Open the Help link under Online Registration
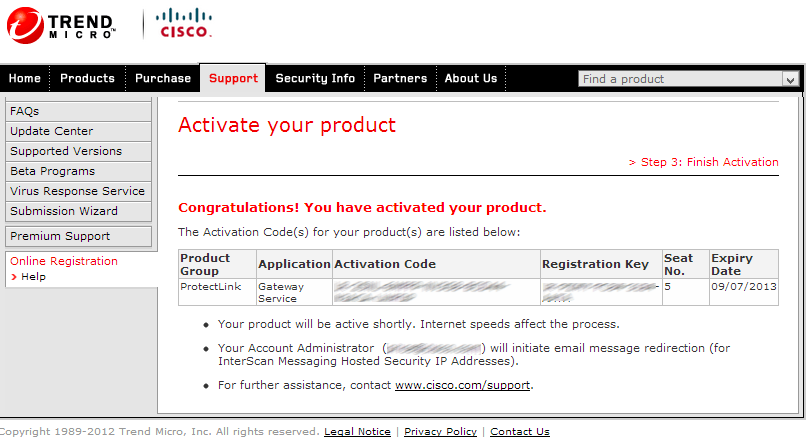808x442 pixels. [33, 277]
